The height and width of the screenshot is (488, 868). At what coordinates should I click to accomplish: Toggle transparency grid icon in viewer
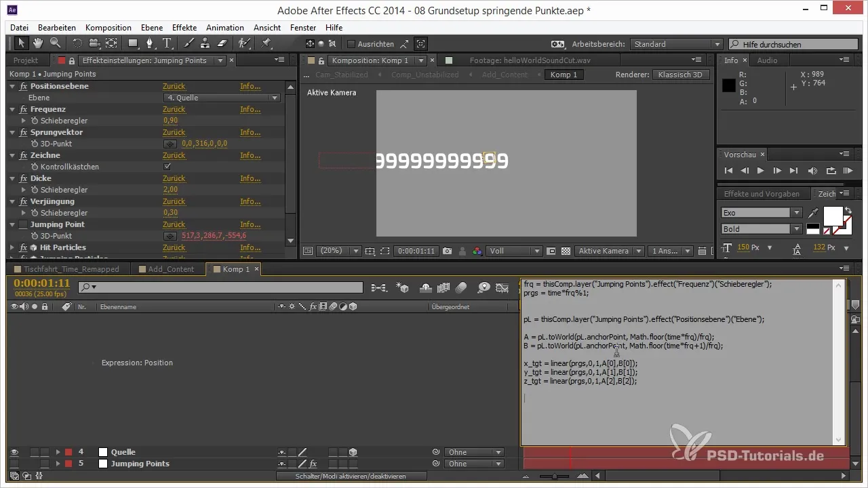(566, 251)
